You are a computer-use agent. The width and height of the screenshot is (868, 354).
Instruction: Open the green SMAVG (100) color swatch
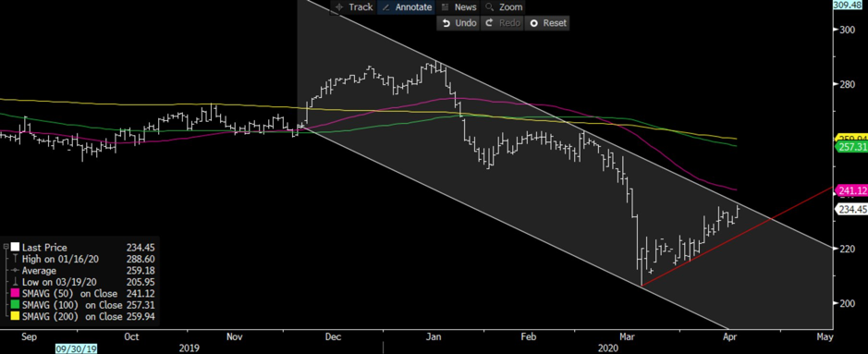14,305
